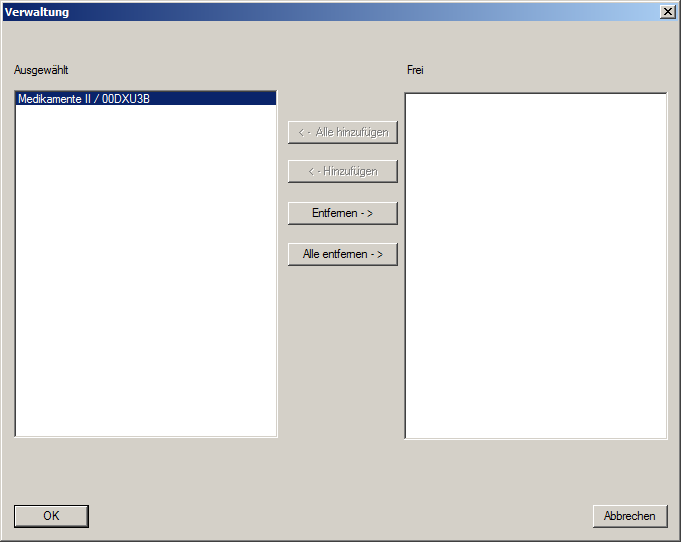Highlight the first item in the Ausgewählt list
This screenshot has height=542, width=681.
(84, 99)
